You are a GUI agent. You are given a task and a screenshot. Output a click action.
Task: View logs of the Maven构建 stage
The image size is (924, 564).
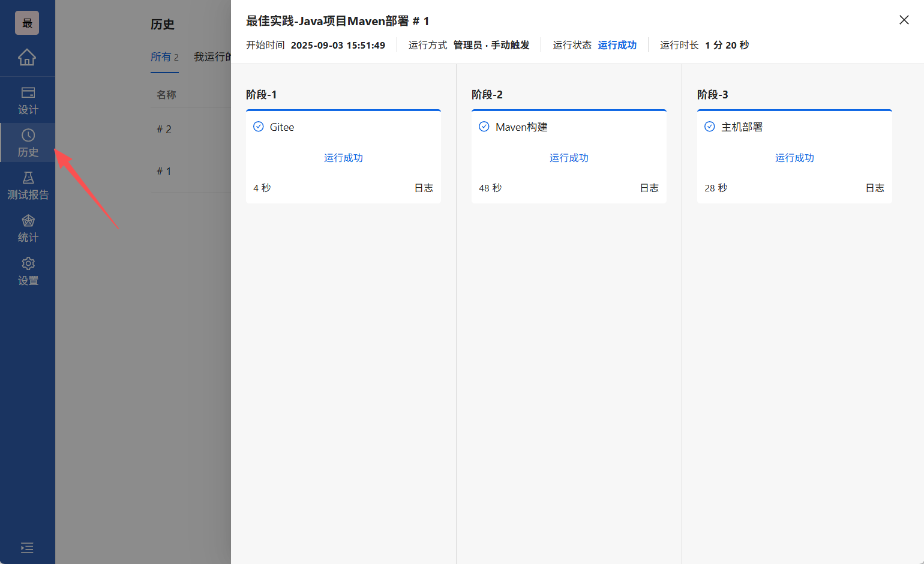[649, 187]
